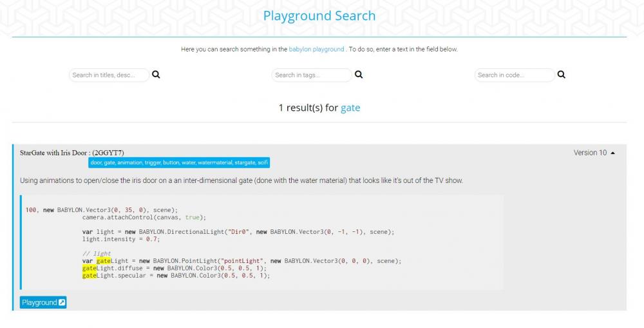Focus the "Search in code..." field
The width and height of the screenshot is (644, 328).
pyautogui.click(x=514, y=75)
